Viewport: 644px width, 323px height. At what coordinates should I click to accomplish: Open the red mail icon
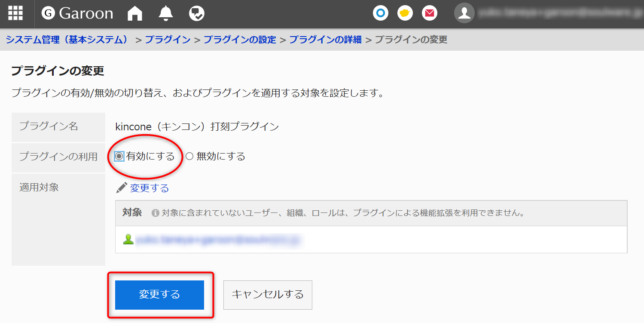click(x=429, y=13)
